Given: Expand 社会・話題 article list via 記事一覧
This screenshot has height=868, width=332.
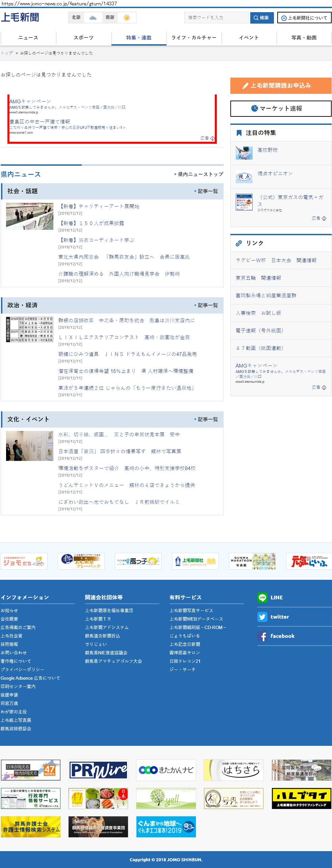Looking at the screenshot, I should (x=206, y=191).
